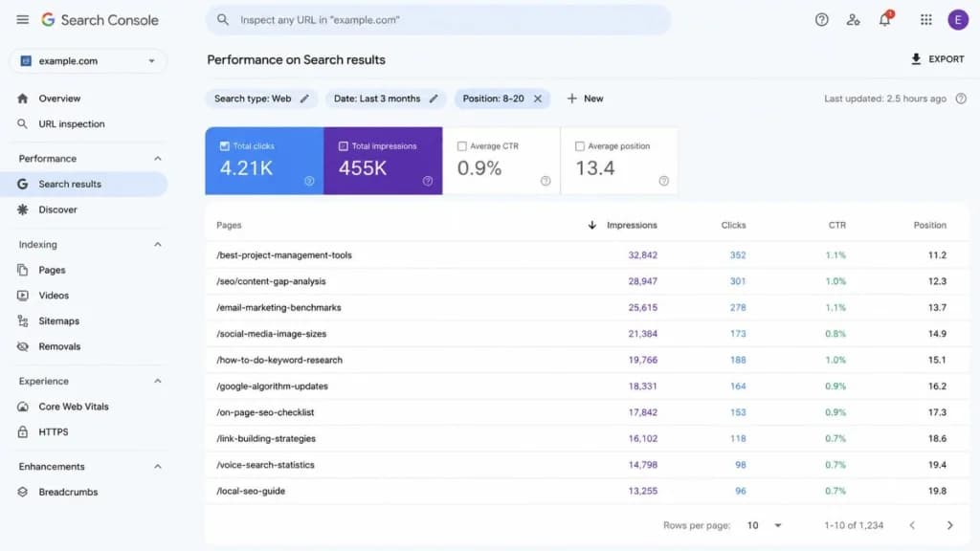980x551 pixels.
Task: Open Average CTR help icon
Action: [546, 181]
